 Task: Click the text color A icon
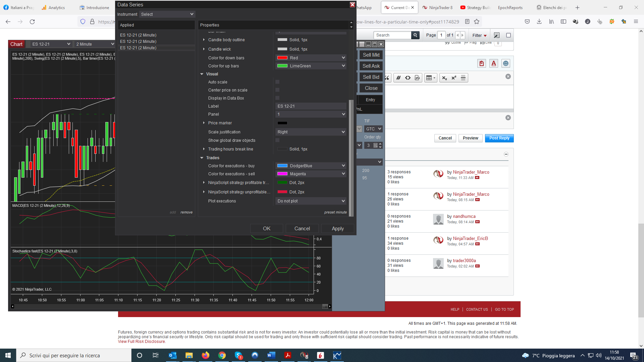coord(493,63)
